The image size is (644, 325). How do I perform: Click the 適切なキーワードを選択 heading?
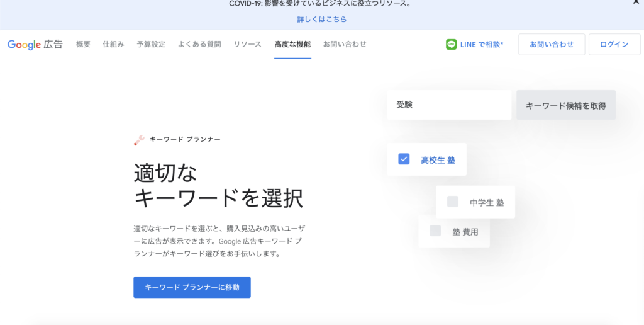click(x=218, y=186)
